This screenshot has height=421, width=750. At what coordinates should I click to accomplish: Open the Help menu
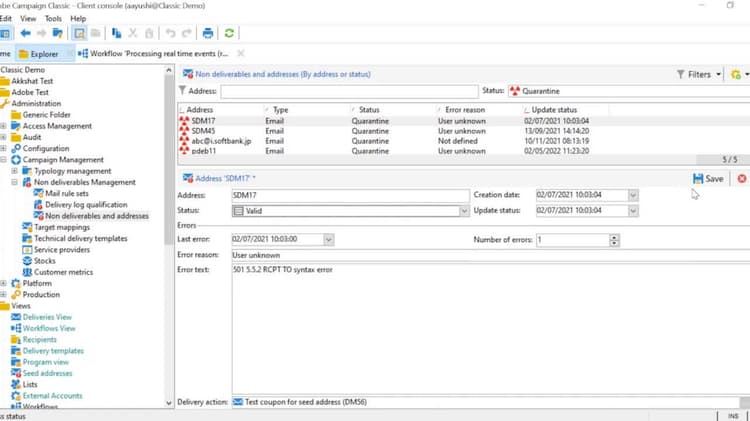(x=78, y=19)
